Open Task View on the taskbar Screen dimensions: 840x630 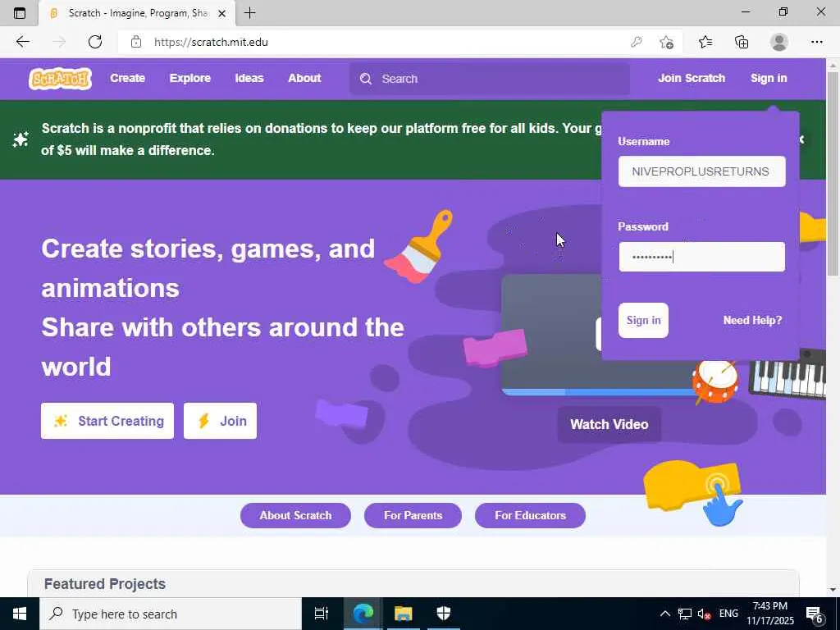[321, 614]
